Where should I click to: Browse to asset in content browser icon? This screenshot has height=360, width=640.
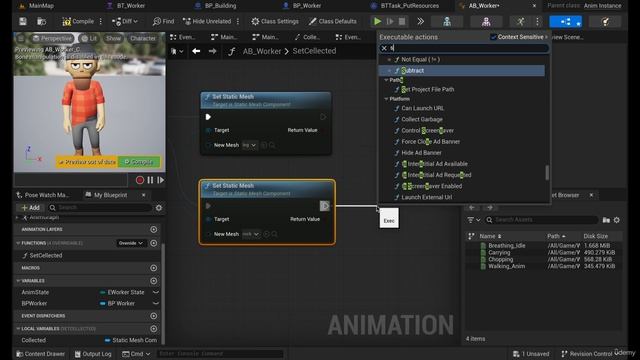click(x=41, y=21)
